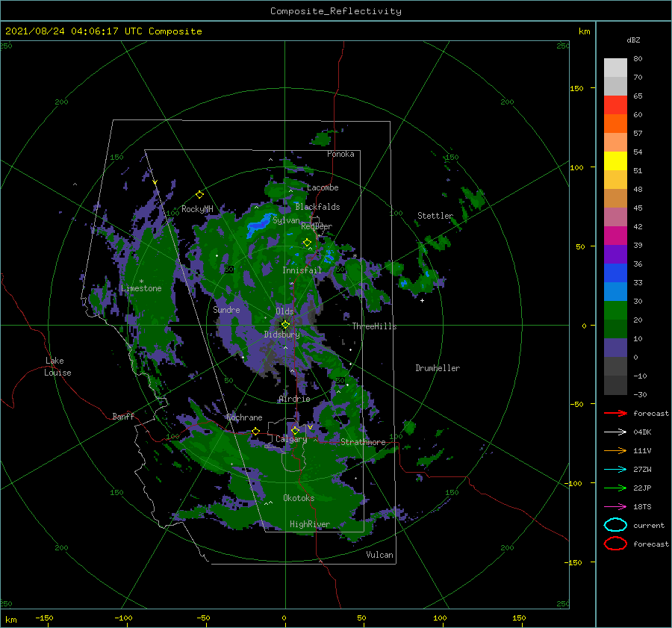672x628 pixels.
Task: Click the red forecast arrow in legend
Action: tap(615, 413)
